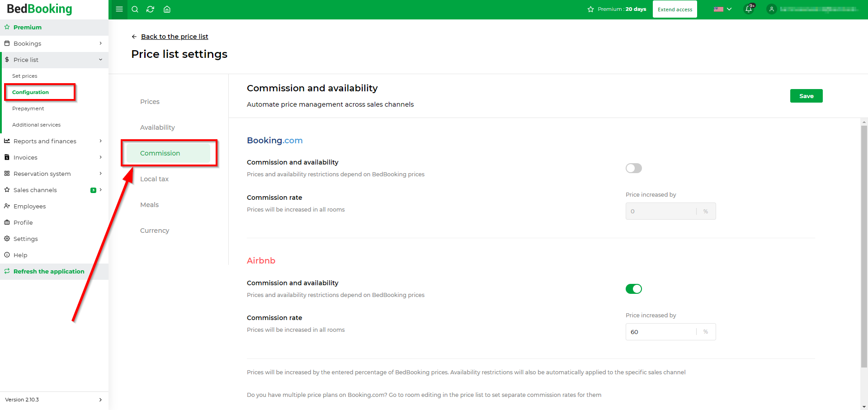Expand Version 2.10.3 chevron
The width and height of the screenshot is (868, 410).
click(100, 400)
